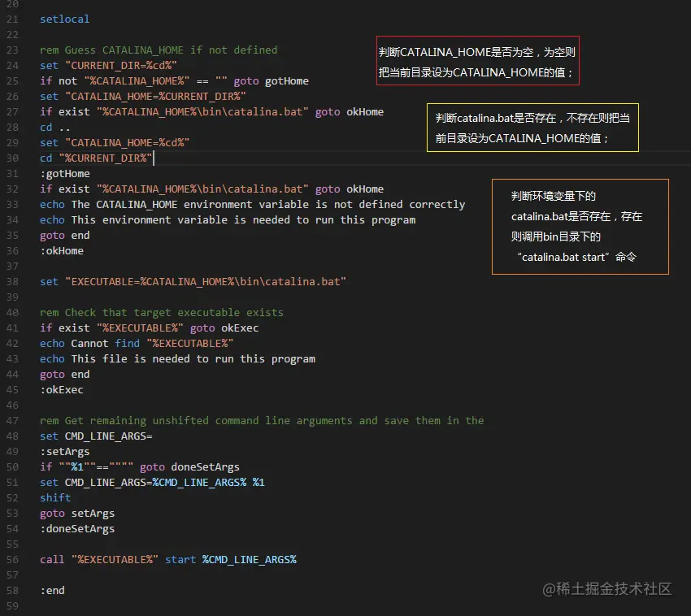
Task: Click the ":gotHome" label
Action: [x=65, y=174]
